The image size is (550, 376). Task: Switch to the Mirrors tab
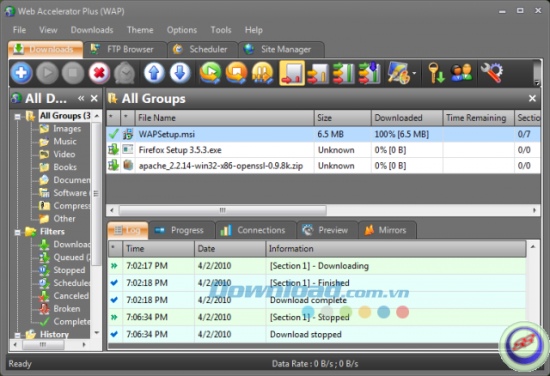pos(387,230)
